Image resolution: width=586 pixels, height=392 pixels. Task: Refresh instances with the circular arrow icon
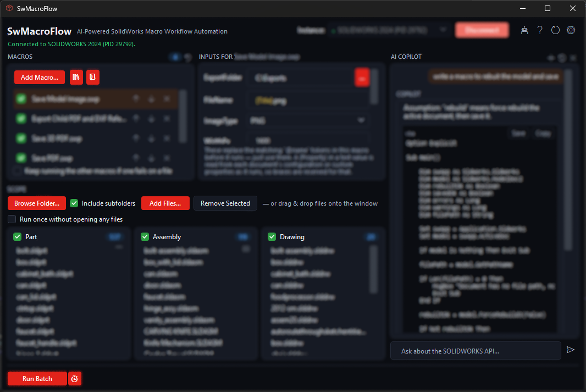pyautogui.click(x=555, y=30)
